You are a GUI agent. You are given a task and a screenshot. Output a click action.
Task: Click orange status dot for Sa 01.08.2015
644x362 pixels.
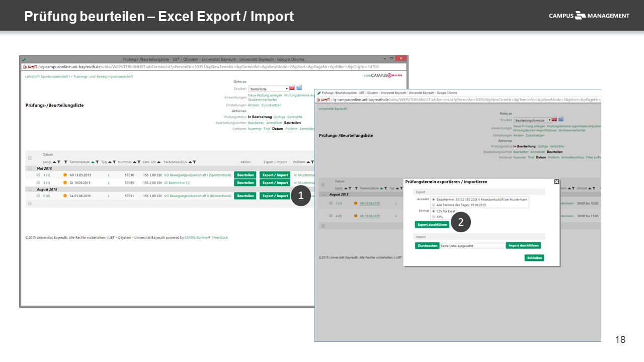point(65,196)
